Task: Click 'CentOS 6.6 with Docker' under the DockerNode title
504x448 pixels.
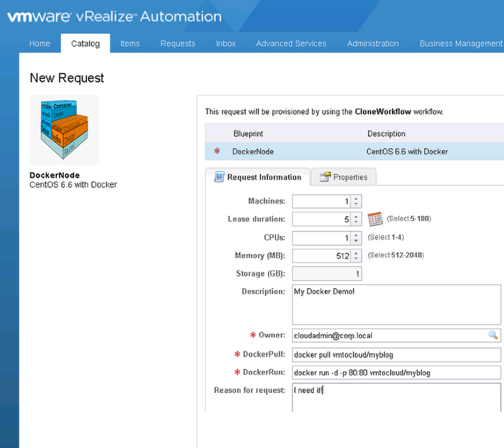Action: 73,185
